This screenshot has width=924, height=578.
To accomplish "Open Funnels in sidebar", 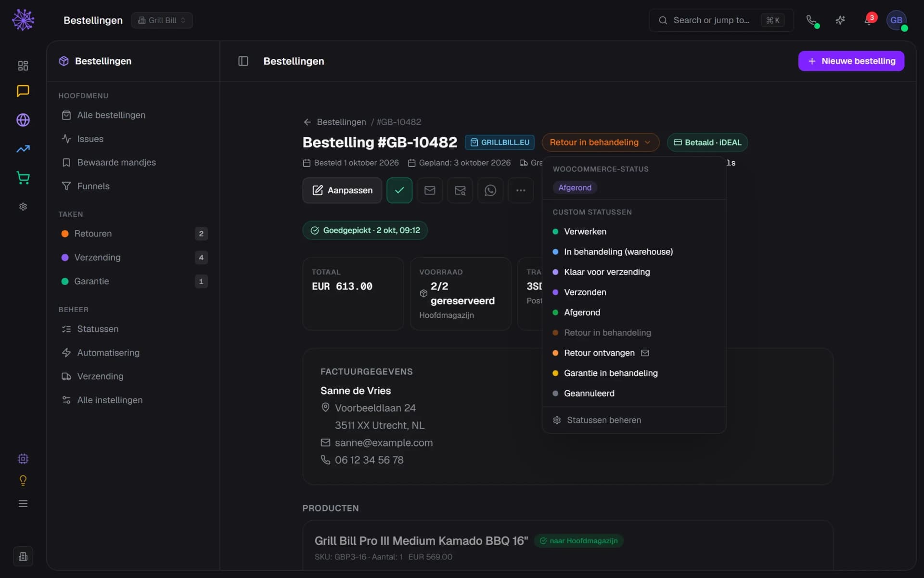I will [133, 186].
